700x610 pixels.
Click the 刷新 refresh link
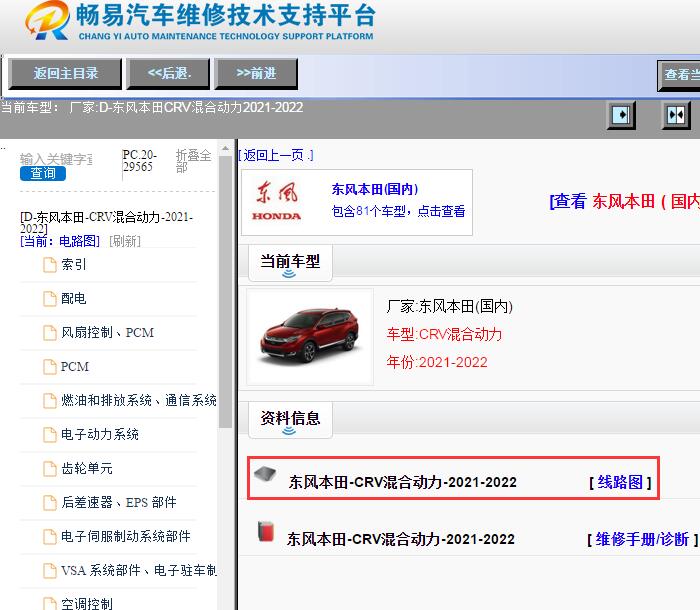point(125,241)
